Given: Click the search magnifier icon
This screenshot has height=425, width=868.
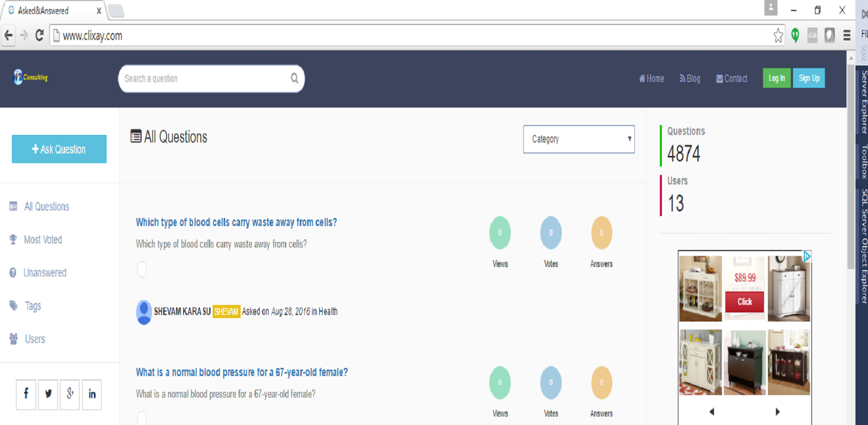Looking at the screenshot, I should coord(295,78).
